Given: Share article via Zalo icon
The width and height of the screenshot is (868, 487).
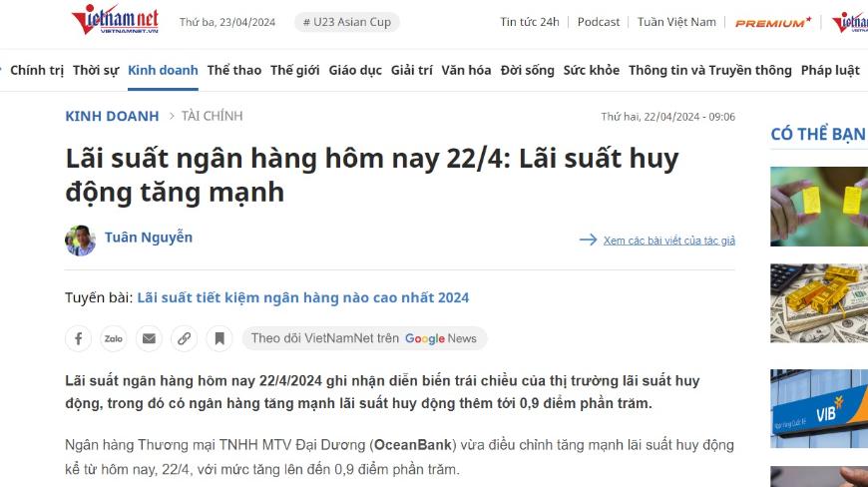Looking at the screenshot, I should click(x=114, y=338).
